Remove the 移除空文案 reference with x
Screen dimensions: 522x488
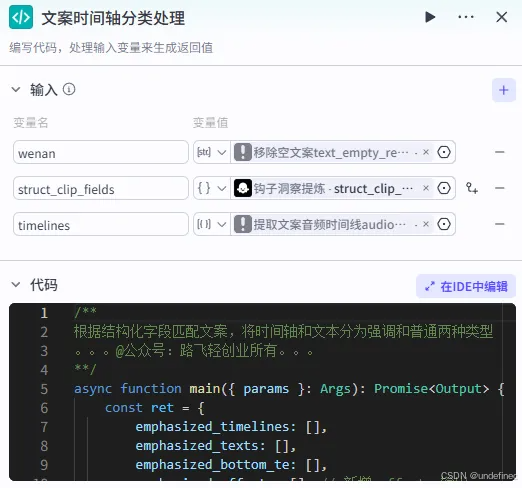pos(426,152)
